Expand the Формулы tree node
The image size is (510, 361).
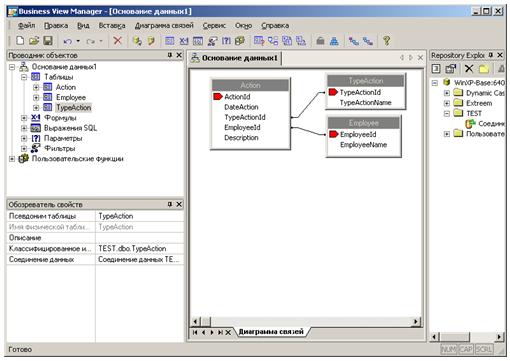(x=24, y=118)
